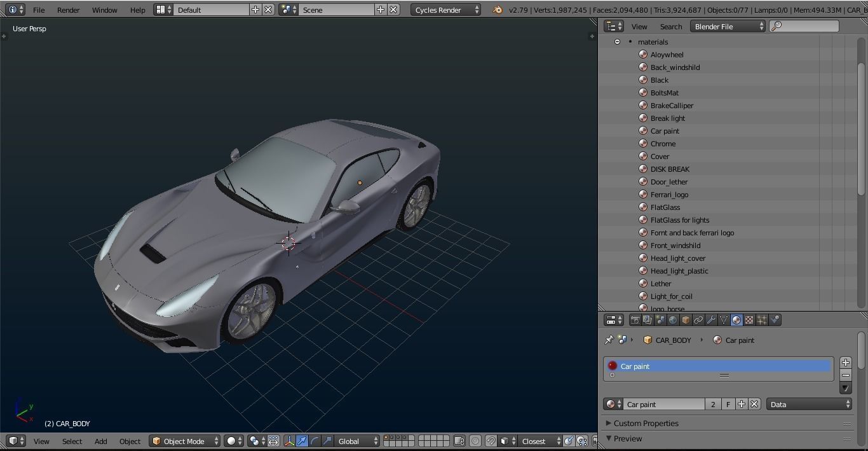Open the 3D viewport View menu
868x451 pixels.
[41, 441]
